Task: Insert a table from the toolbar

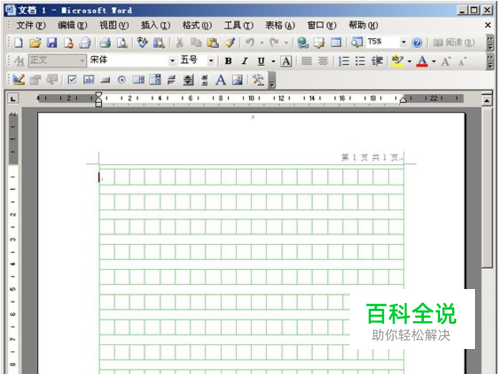Action: [x=336, y=43]
